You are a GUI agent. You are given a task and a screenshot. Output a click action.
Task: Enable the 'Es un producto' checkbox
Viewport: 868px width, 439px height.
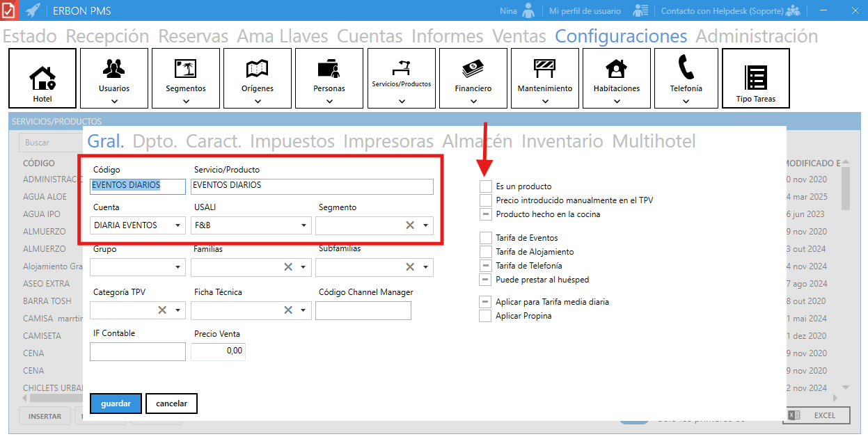[x=485, y=186]
